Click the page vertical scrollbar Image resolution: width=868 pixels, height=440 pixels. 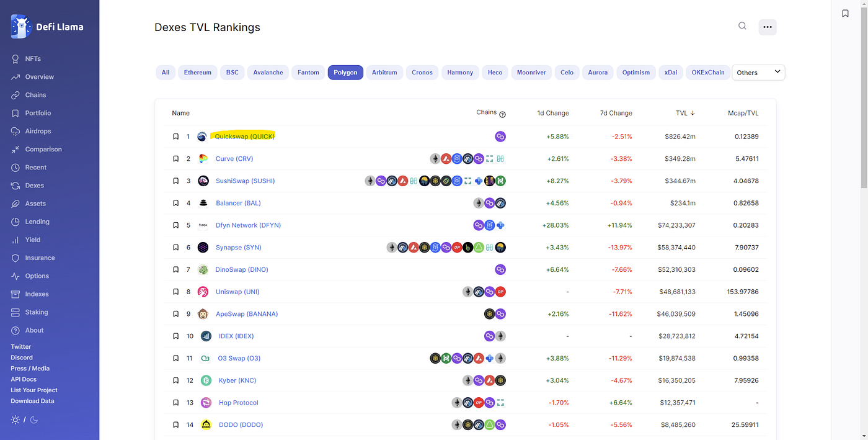pyautogui.click(x=864, y=96)
